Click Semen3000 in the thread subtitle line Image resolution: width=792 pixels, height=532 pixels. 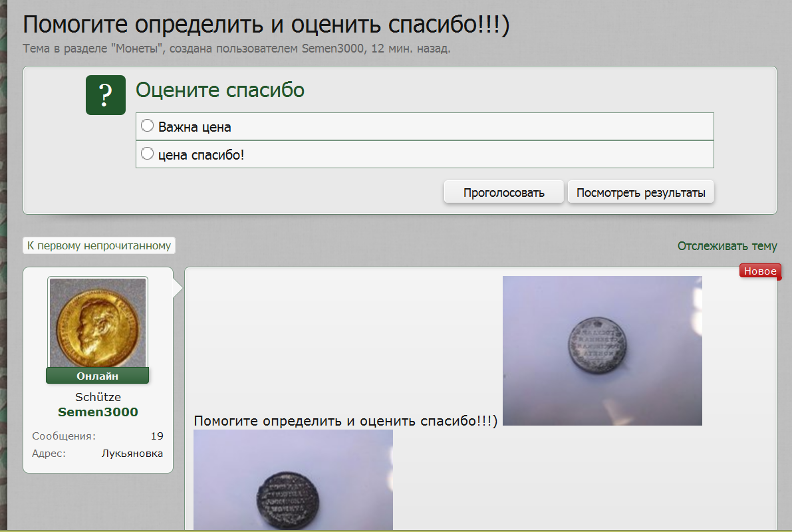pos(333,49)
